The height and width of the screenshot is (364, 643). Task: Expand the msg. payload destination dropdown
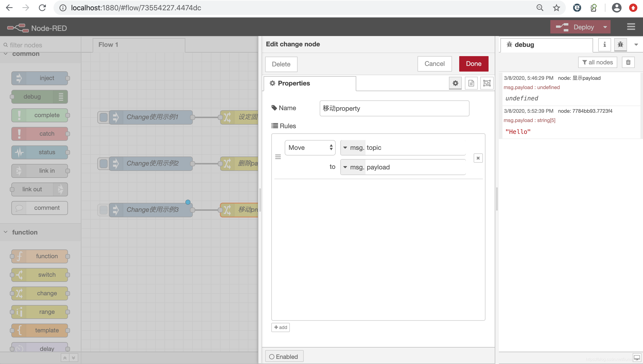(x=346, y=167)
